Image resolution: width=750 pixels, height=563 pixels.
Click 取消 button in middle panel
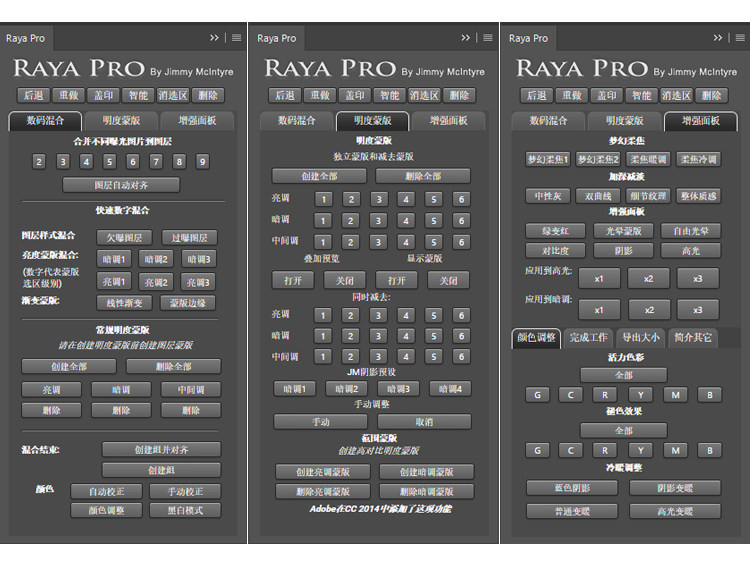(424, 422)
